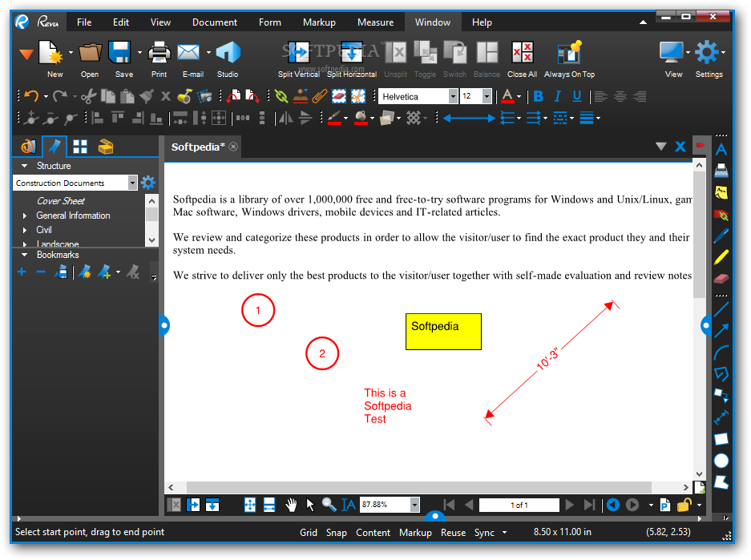The height and width of the screenshot is (560, 751).
Task: Toggle Sync in status bar
Action: (484, 532)
